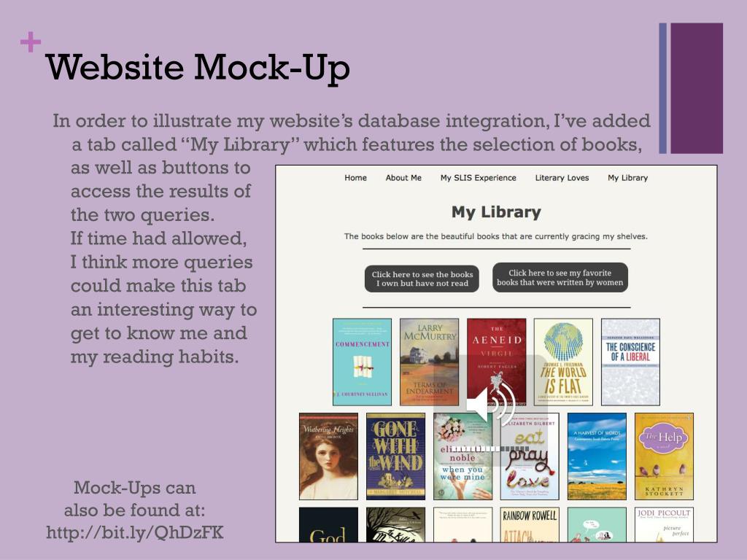Open A Harvest of Words book cover
The image size is (747, 560).
[597, 456]
